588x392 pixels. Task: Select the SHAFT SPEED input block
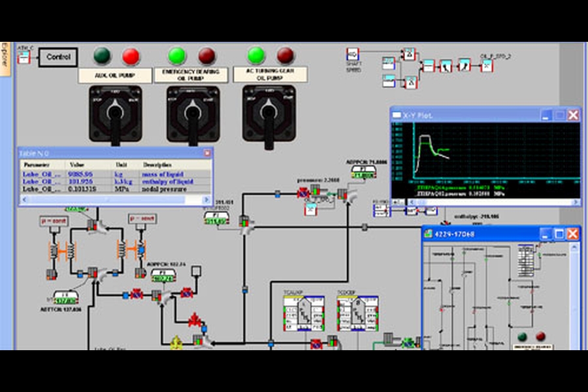pos(353,54)
